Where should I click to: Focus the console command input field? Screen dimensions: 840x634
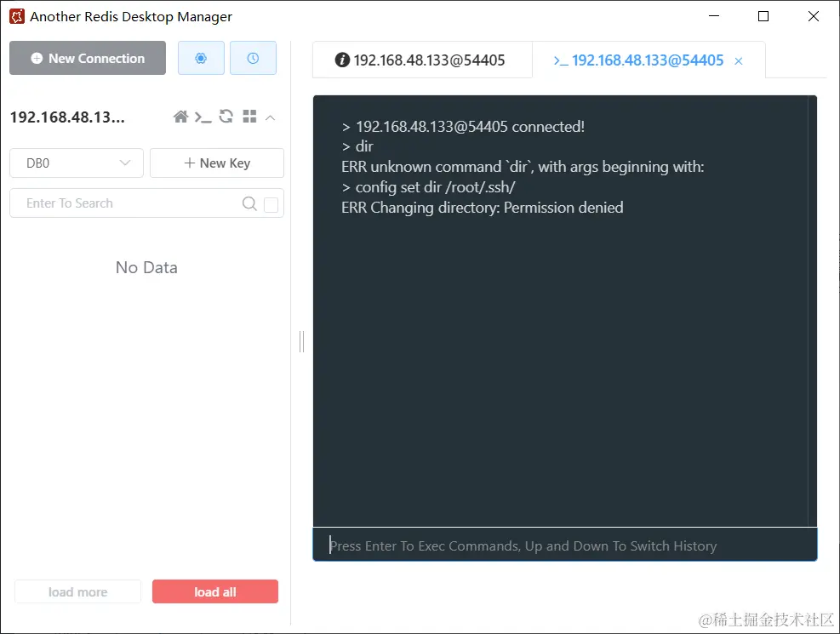pos(565,545)
